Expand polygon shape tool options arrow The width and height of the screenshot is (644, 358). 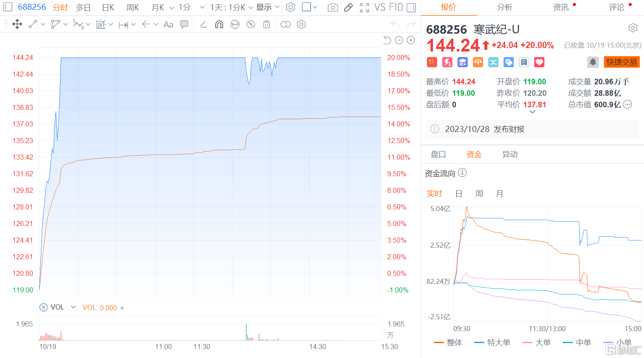point(66,25)
